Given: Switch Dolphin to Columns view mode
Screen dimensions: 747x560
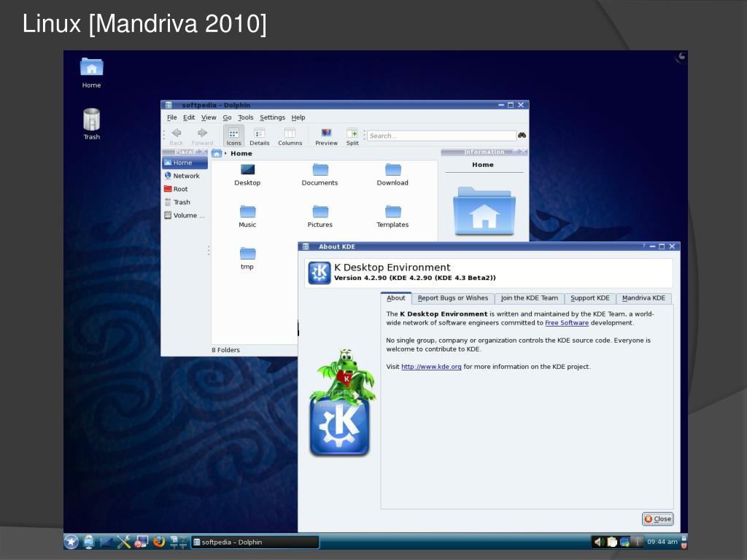Looking at the screenshot, I should point(290,136).
